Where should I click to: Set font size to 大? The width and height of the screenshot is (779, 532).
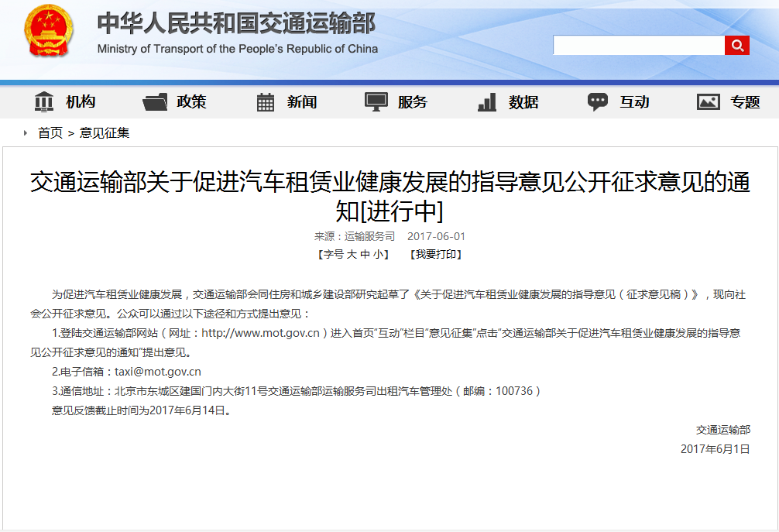tap(352, 254)
